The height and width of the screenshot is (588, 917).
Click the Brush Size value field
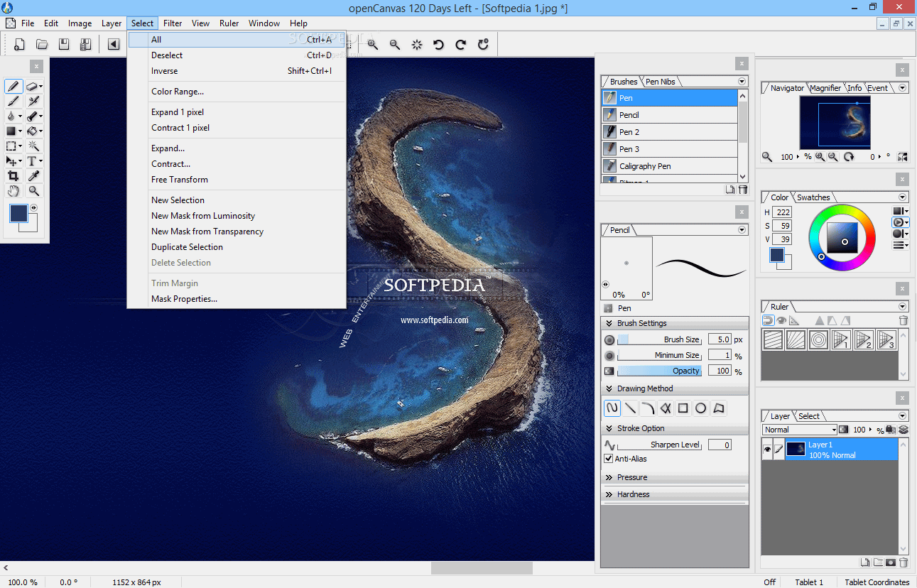[x=720, y=339]
